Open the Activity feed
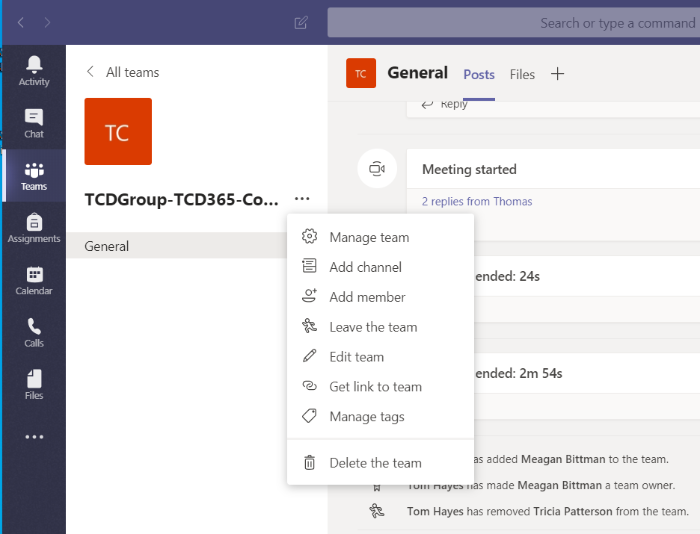This screenshot has height=534, width=700. click(34, 70)
